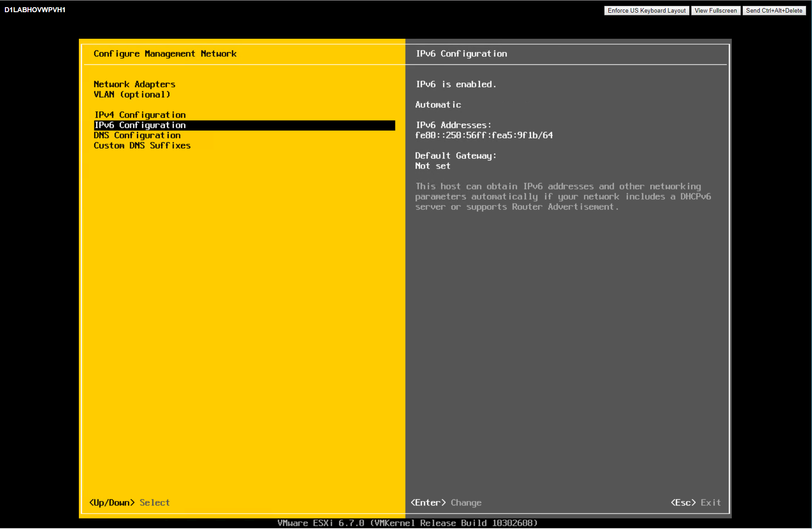Click the 'IPv6 is enabled' status text

tap(456, 84)
